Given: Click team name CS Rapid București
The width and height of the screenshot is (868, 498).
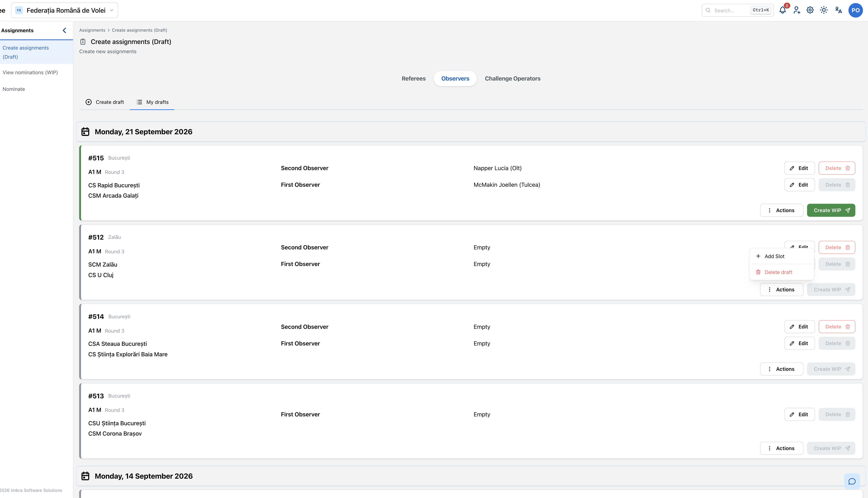Looking at the screenshot, I should [114, 185].
